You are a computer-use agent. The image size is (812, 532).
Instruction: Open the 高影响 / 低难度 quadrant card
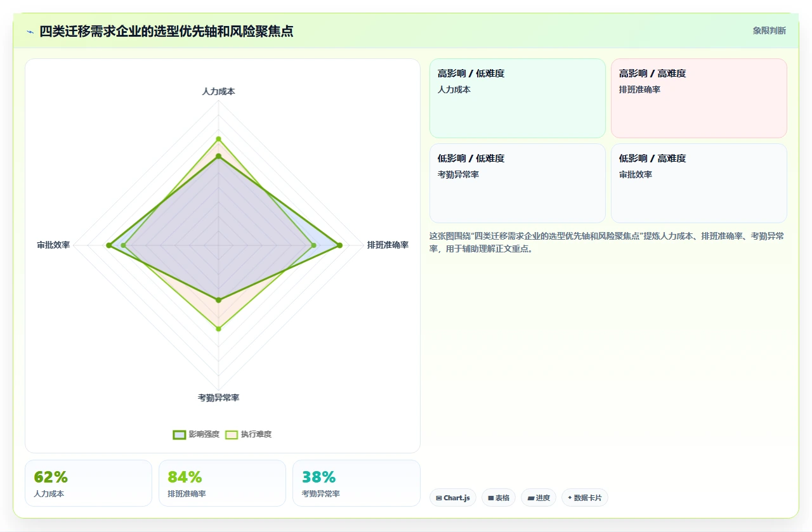pos(518,98)
